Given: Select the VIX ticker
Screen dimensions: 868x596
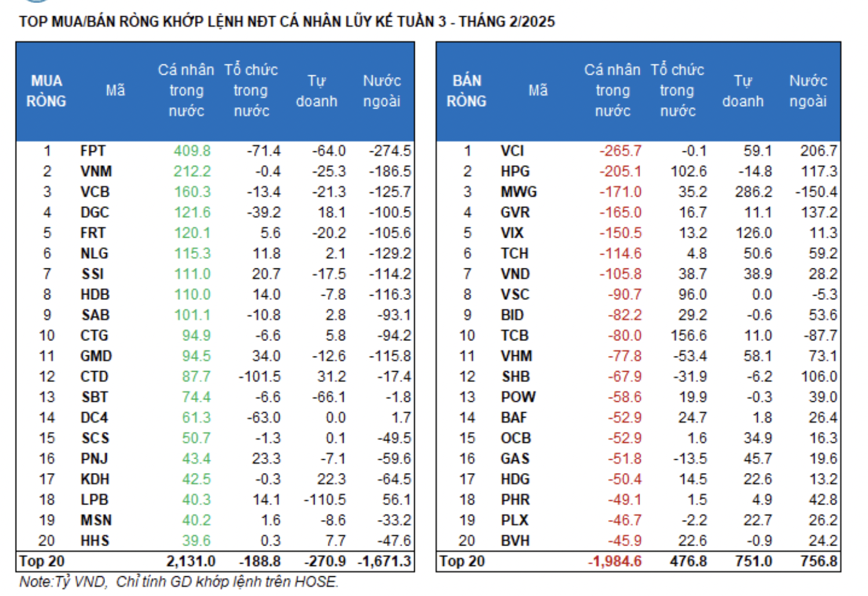Looking at the screenshot, I should 512,233.
